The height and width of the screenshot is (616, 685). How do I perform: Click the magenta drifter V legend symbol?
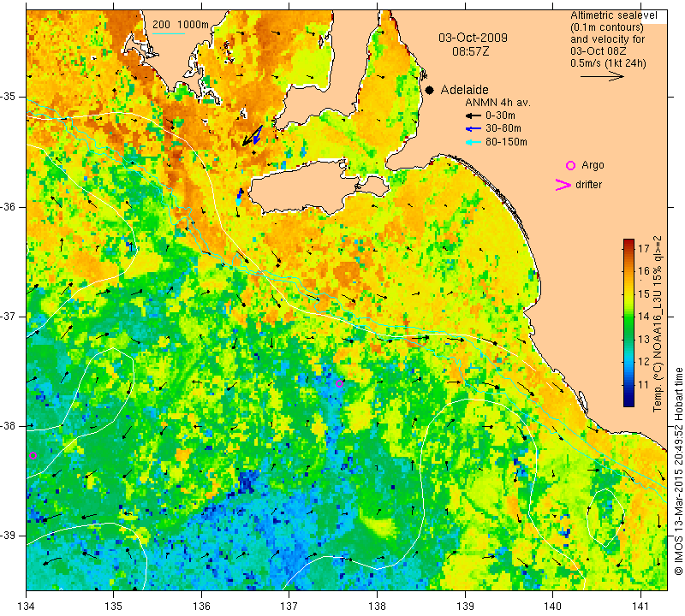pos(563,185)
